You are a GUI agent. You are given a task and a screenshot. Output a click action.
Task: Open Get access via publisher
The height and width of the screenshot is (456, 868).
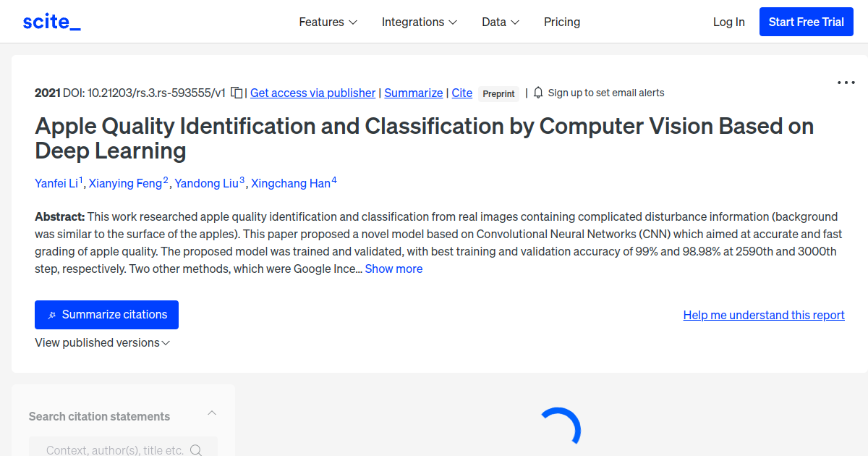point(312,93)
